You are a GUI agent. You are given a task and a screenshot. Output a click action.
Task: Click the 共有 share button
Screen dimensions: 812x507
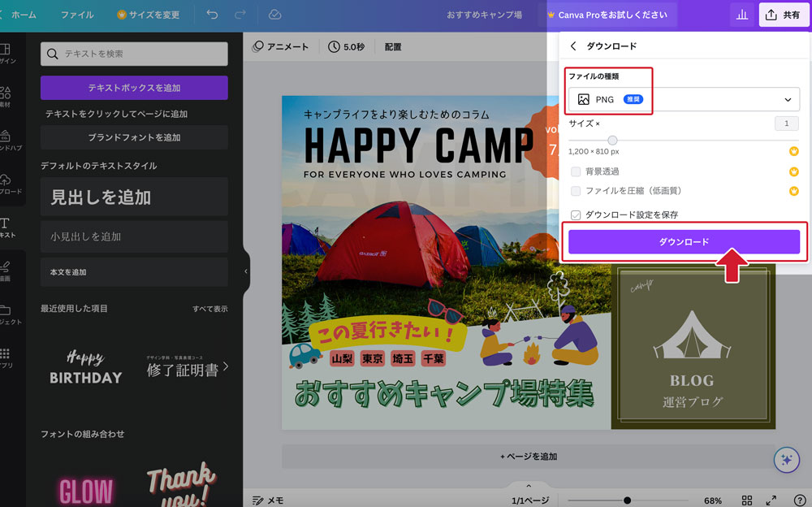[783, 15]
